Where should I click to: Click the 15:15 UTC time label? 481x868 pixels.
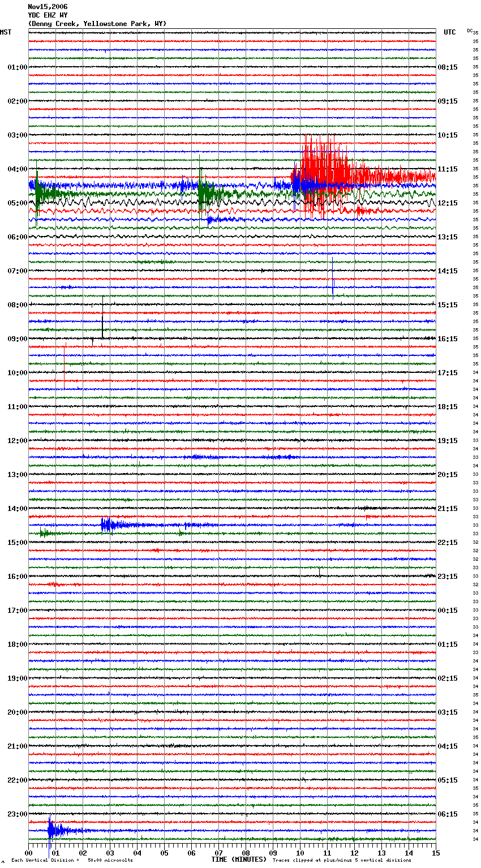click(x=448, y=305)
